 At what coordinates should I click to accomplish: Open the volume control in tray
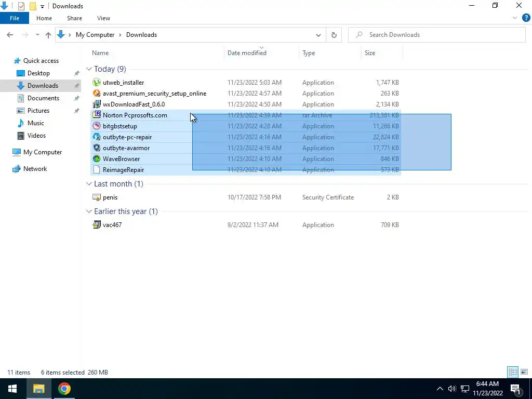click(451, 389)
